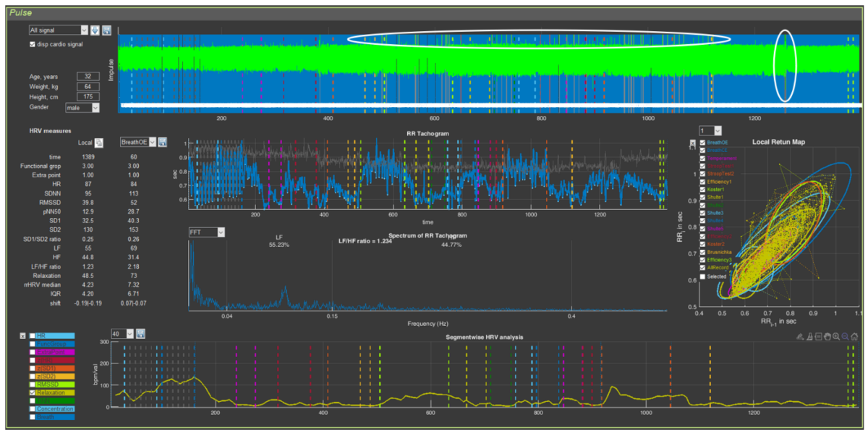Click save icon beside segment size 40
868x433 pixels.
140,333
